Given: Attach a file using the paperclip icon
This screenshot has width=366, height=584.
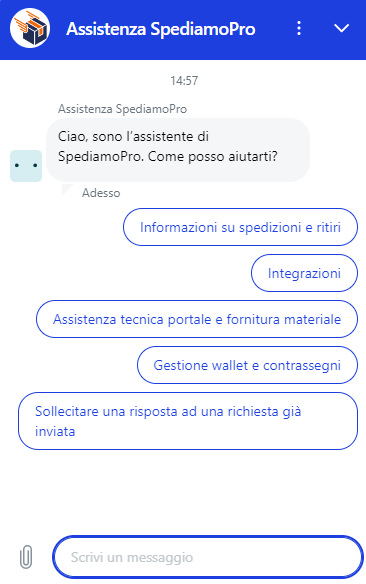Looking at the screenshot, I should 26,557.
